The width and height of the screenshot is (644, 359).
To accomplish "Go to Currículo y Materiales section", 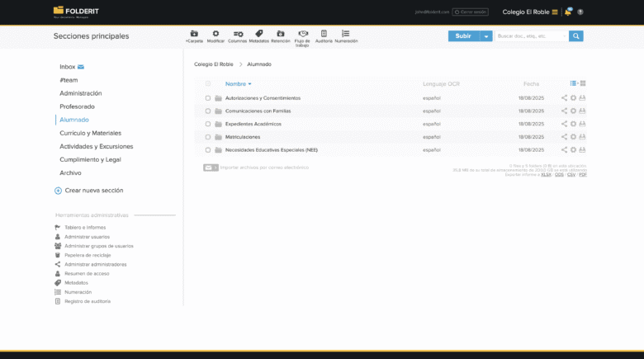I will point(90,133).
